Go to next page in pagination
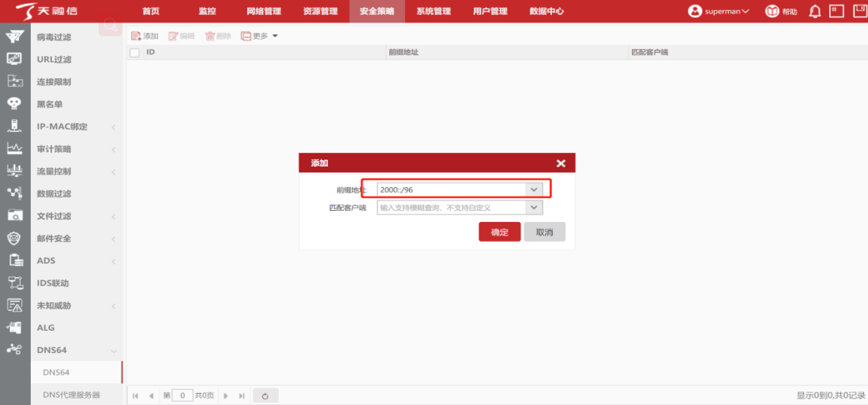The image size is (868, 405). click(226, 396)
